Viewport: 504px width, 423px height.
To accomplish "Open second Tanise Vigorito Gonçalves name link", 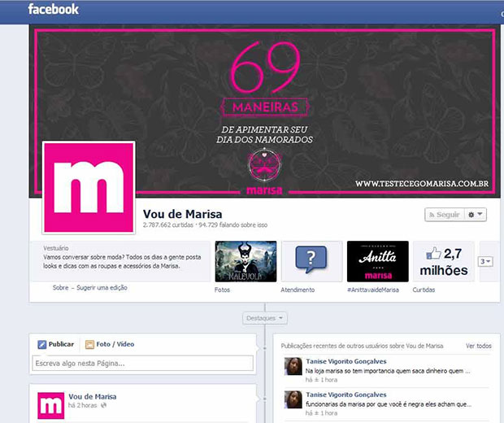I will click(346, 395).
